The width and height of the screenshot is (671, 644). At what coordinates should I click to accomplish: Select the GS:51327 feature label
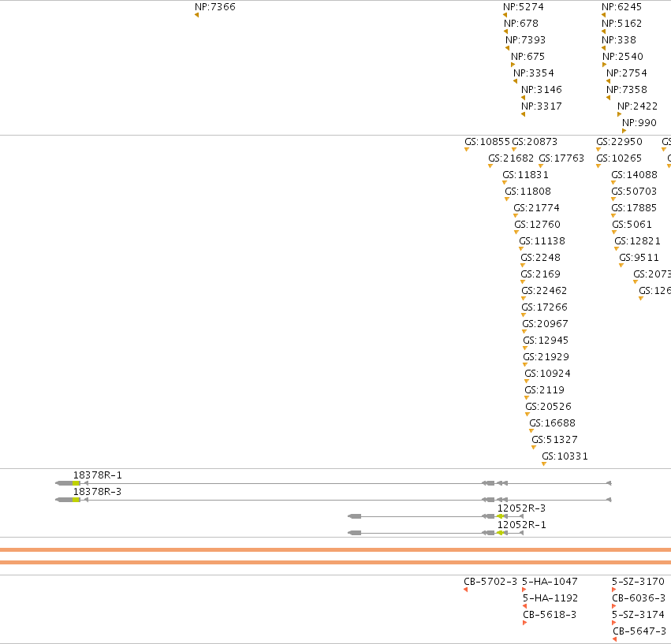pyautogui.click(x=554, y=440)
